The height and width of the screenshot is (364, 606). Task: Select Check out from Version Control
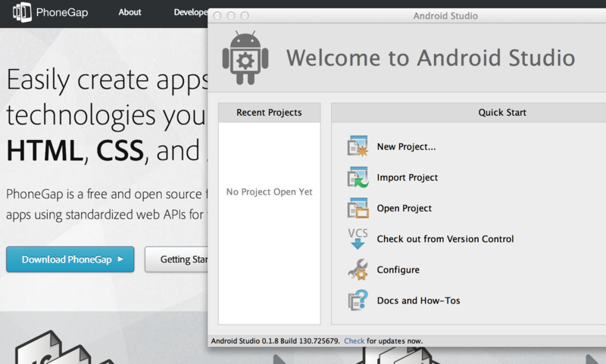pyautogui.click(x=445, y=239)
